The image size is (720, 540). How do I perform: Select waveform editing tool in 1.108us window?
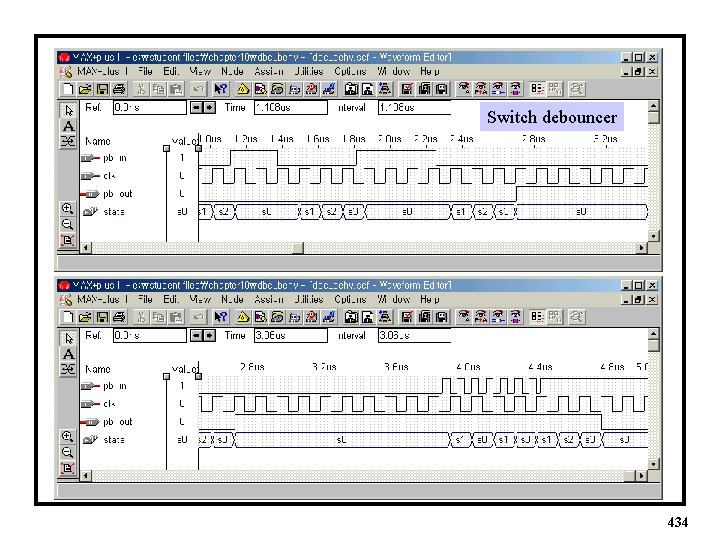pos(68,141)
